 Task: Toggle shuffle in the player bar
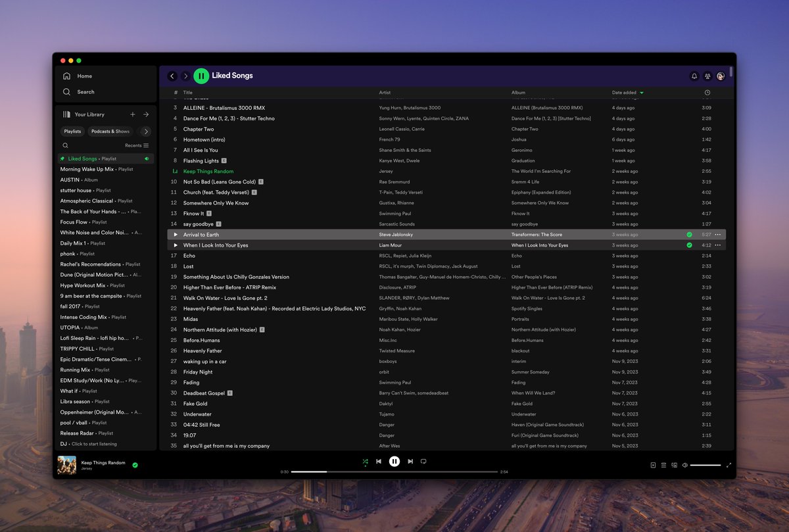(365, 462)
